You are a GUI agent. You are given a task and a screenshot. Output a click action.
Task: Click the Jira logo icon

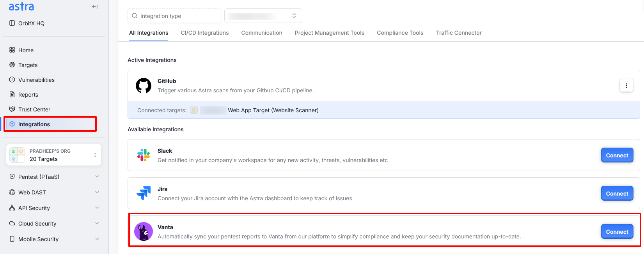pyautogui.click(x=144, y=193)
